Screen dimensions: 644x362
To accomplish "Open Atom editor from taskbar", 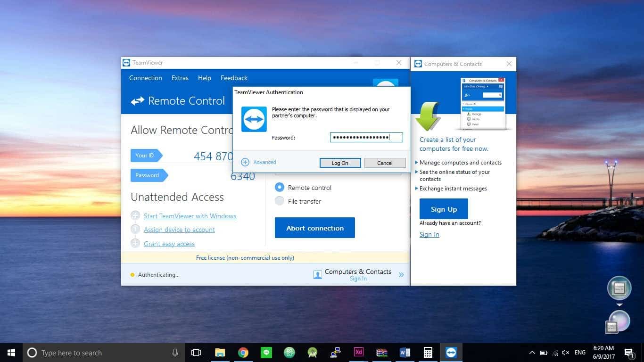I will click(x=289, y=353).
